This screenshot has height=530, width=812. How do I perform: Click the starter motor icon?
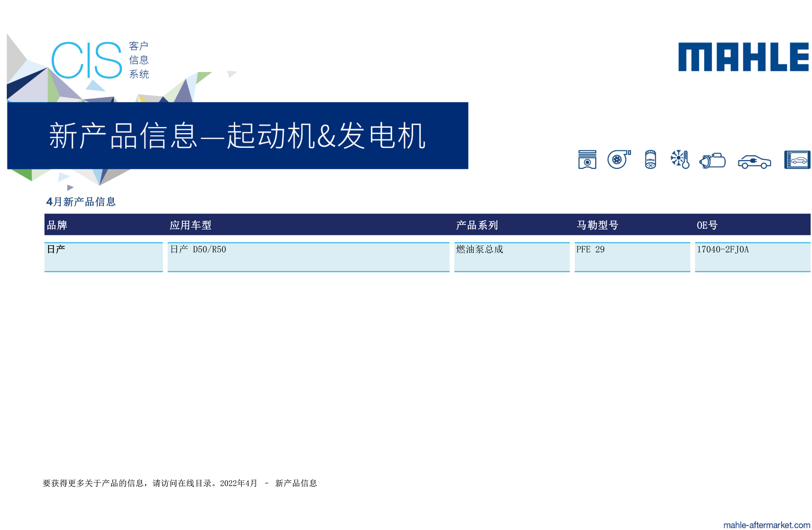[712, 161]
